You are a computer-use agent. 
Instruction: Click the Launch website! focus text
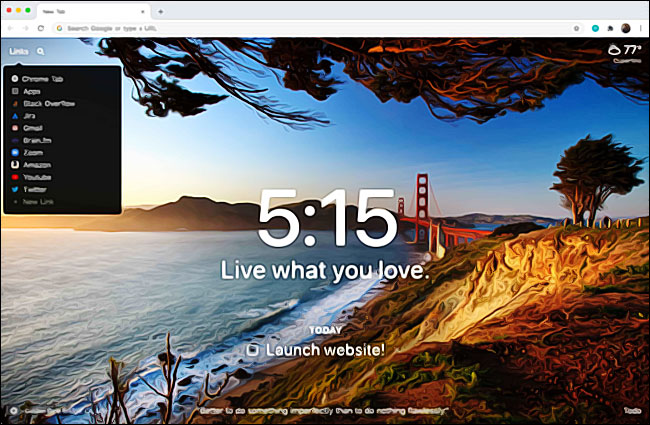(x=325, y=350)
